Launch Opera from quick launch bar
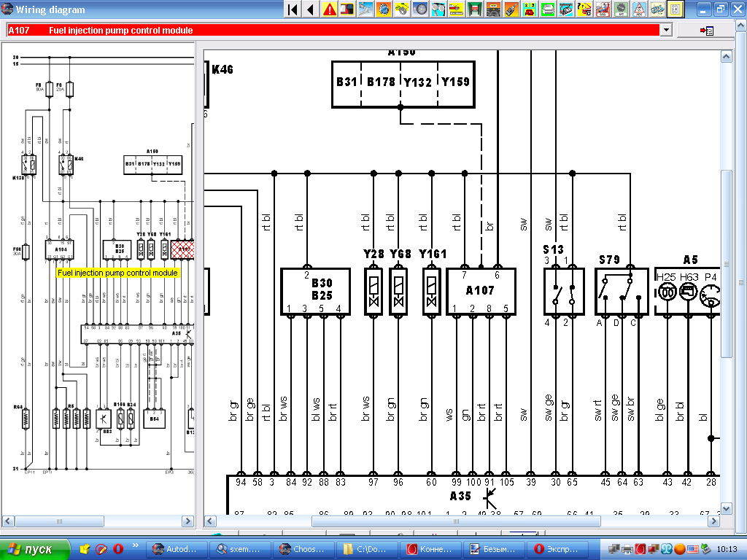This screenshot has height=560, width=747. point(118,549)
